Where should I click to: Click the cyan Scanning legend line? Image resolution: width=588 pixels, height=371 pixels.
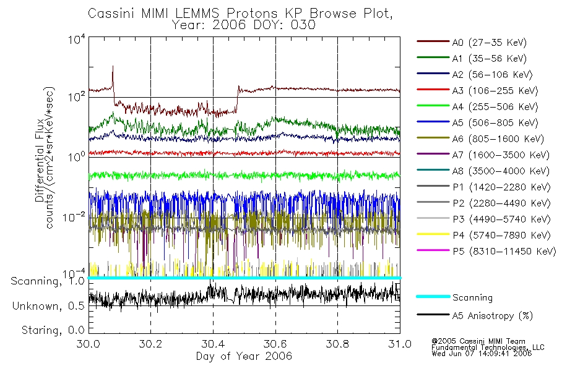433,296
